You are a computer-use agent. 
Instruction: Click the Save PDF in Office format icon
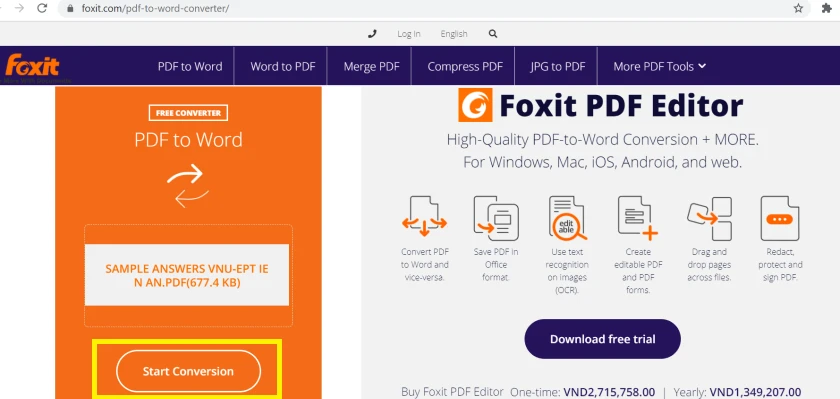pos(496,218)
